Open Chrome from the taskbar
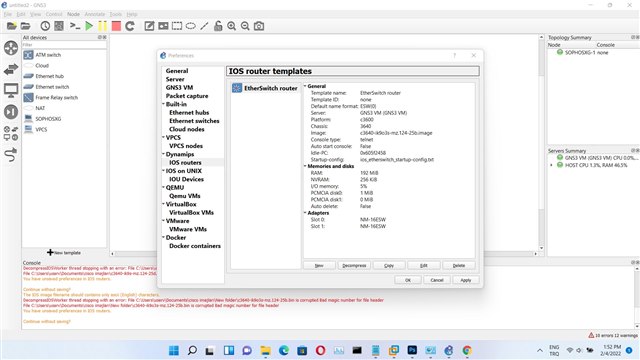Viewport: 640px width, 360px height. click(x=467, y=350)
